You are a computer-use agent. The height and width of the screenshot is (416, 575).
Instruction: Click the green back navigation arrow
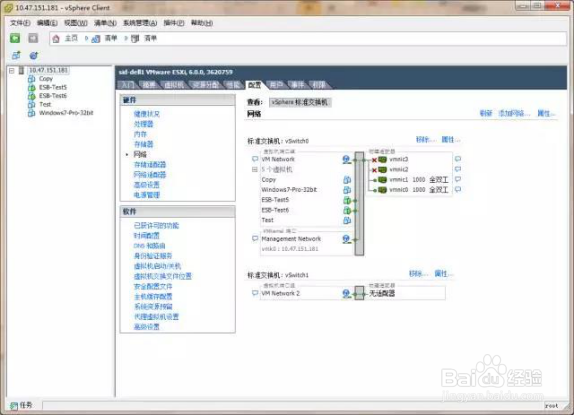coord(15,38)
